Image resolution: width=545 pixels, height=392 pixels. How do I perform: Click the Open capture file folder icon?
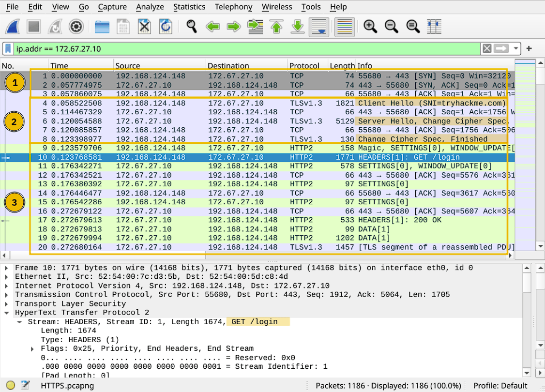102,27
